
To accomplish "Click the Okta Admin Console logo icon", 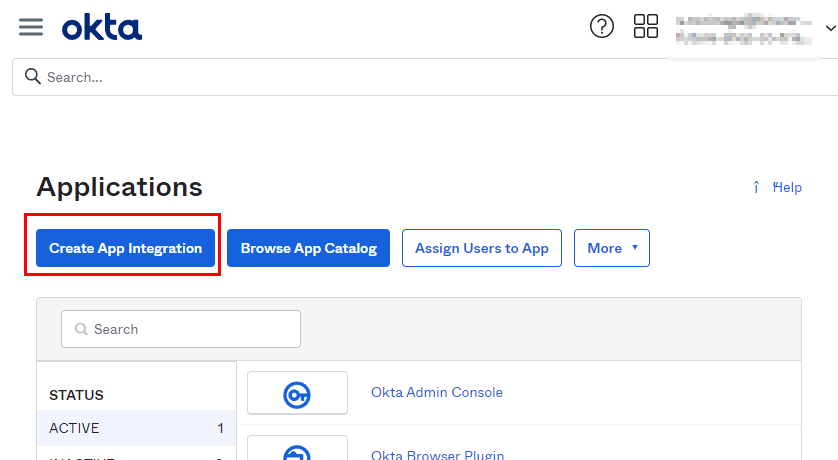I will [x=297, y=395].
